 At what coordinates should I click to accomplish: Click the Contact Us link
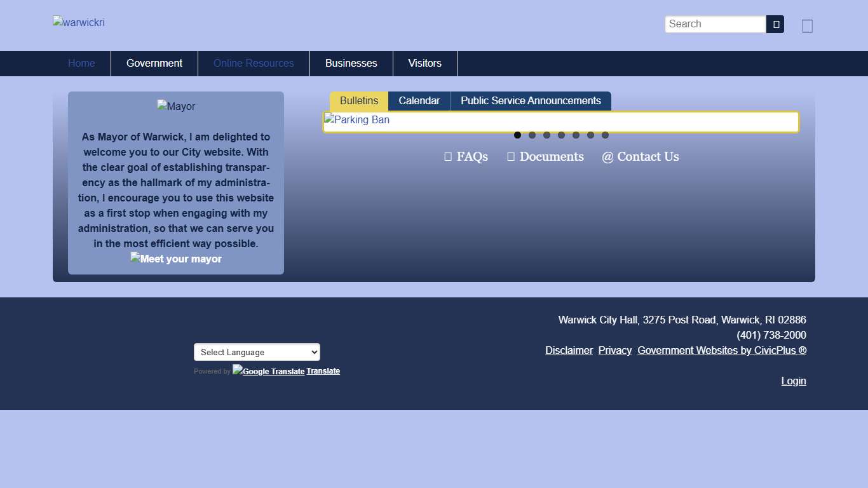pyautogui.click(x=641, y=157)
